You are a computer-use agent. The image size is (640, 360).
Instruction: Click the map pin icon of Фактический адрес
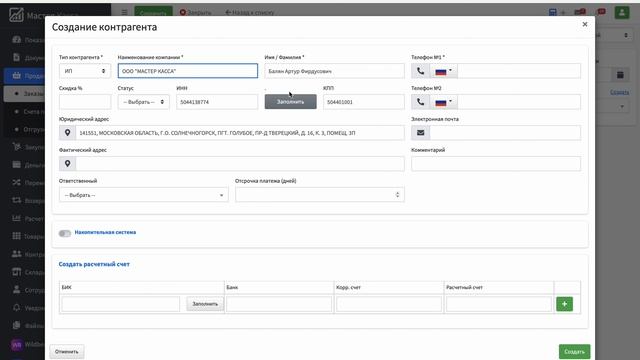[67, 164]
